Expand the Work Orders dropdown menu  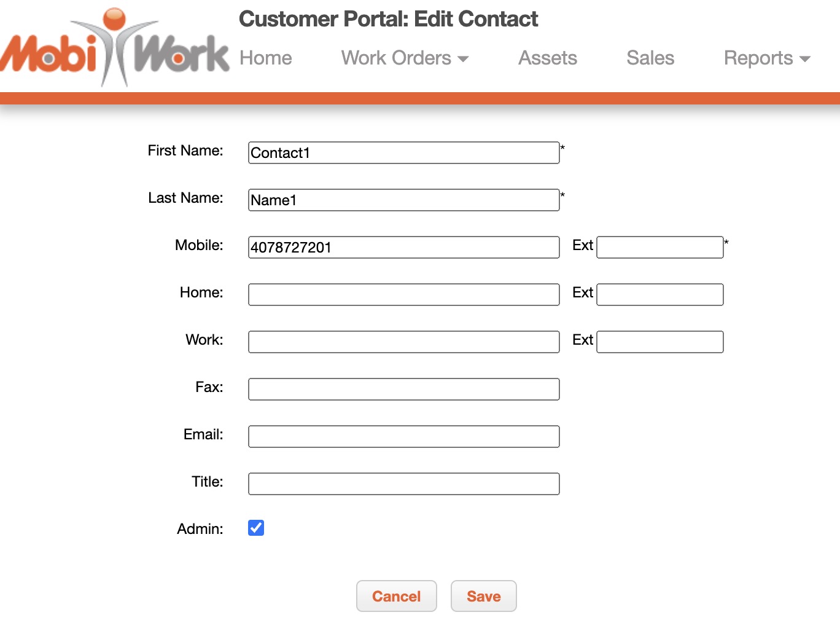pyautogui.click(x=405, y=58)
